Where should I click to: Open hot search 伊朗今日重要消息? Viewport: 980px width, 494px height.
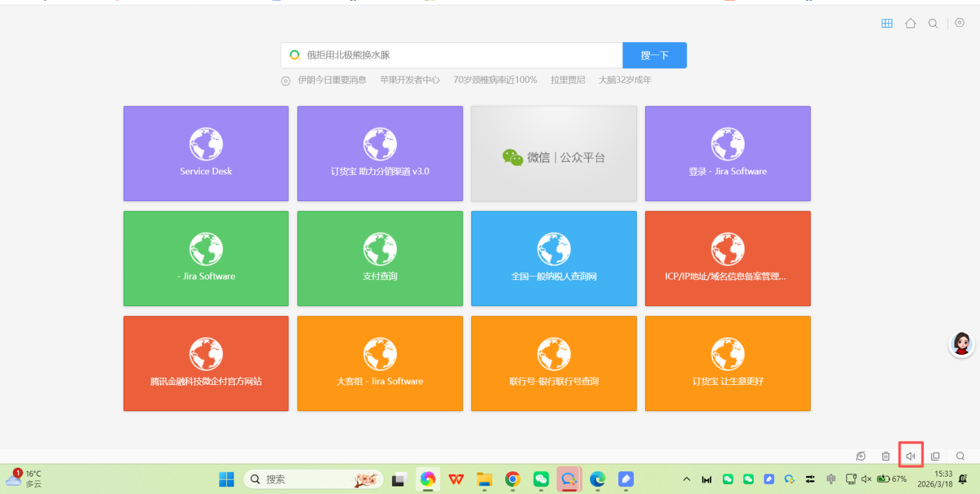pyautogui.click(x=332, y=80)
